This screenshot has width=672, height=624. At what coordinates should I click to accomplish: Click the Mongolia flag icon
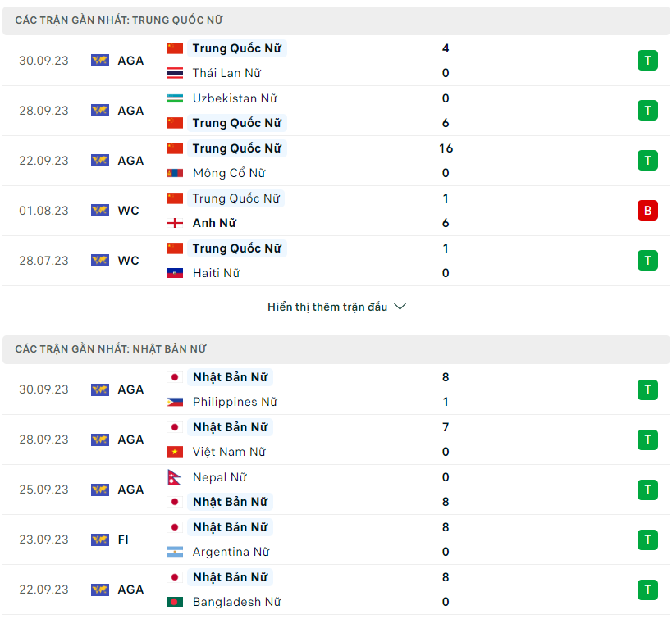[175, 173]
